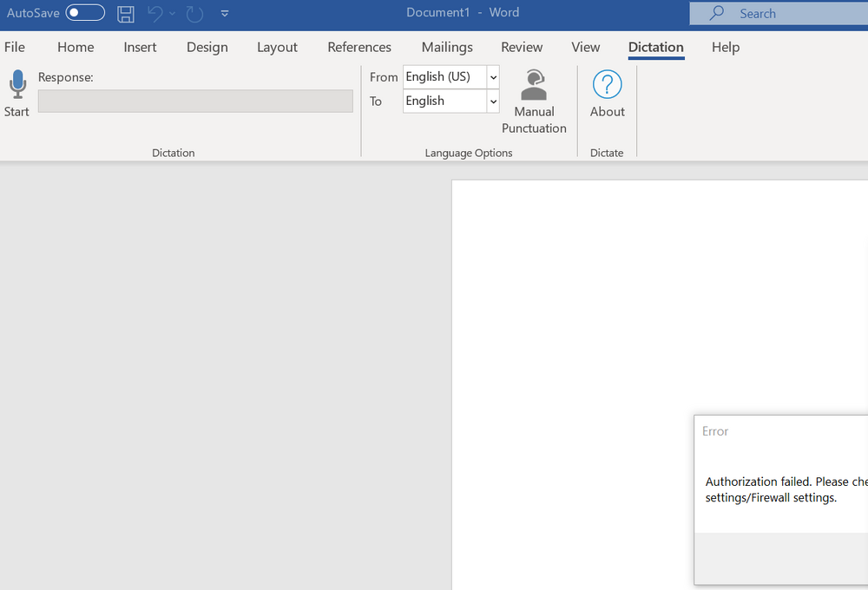The height and width of the screenshot is (590, 868).
Task: Expand the To language dropdown arrow
Action: [493, 102]
